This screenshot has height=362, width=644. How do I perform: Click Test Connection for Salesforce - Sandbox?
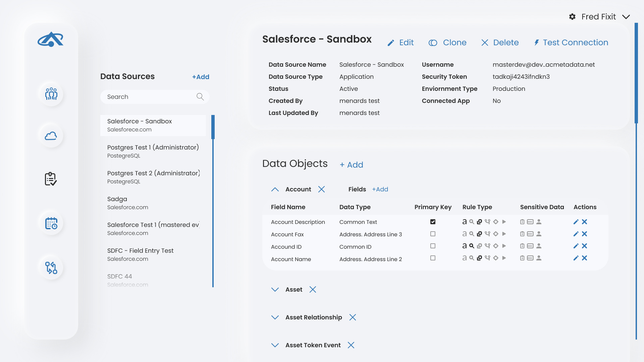click(571, 42)
